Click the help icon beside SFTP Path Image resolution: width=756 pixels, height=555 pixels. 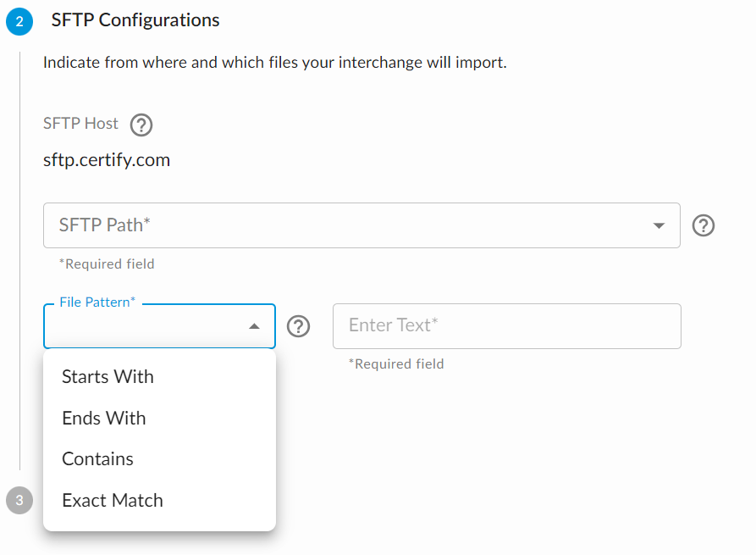703,225
